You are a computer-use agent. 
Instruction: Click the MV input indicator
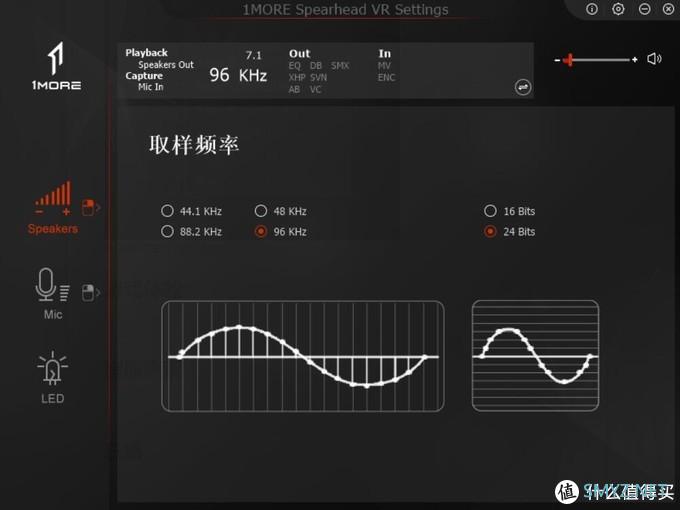[384, 66]
